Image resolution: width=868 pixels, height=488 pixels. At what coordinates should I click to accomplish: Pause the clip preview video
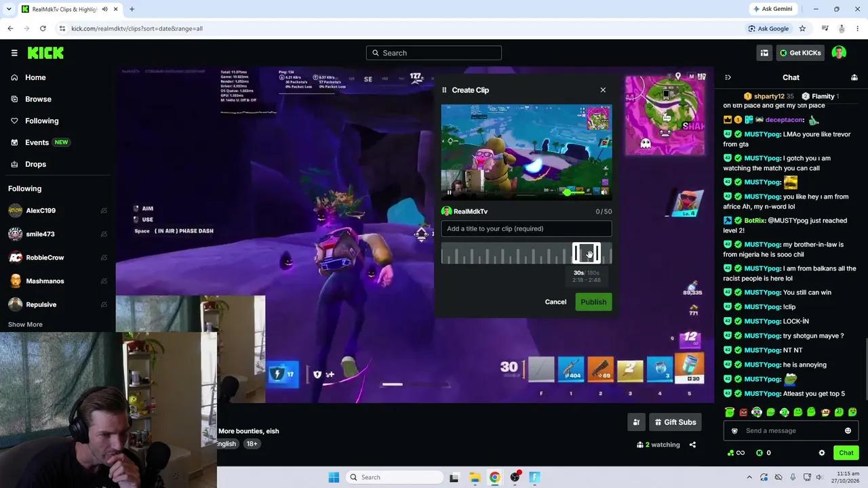(x=450, y=192)
